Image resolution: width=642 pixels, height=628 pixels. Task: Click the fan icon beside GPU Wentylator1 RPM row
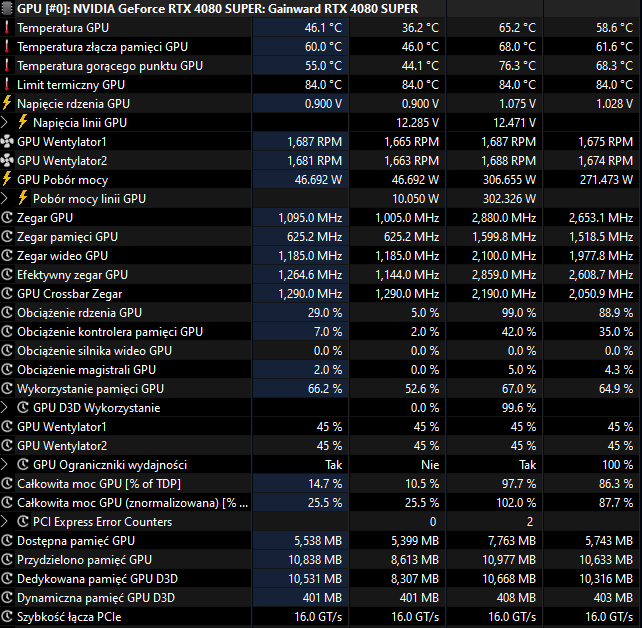pos(7,142)
